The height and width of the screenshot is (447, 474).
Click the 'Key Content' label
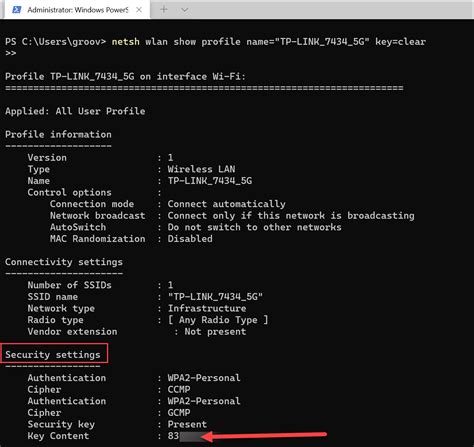click(58, 436)
